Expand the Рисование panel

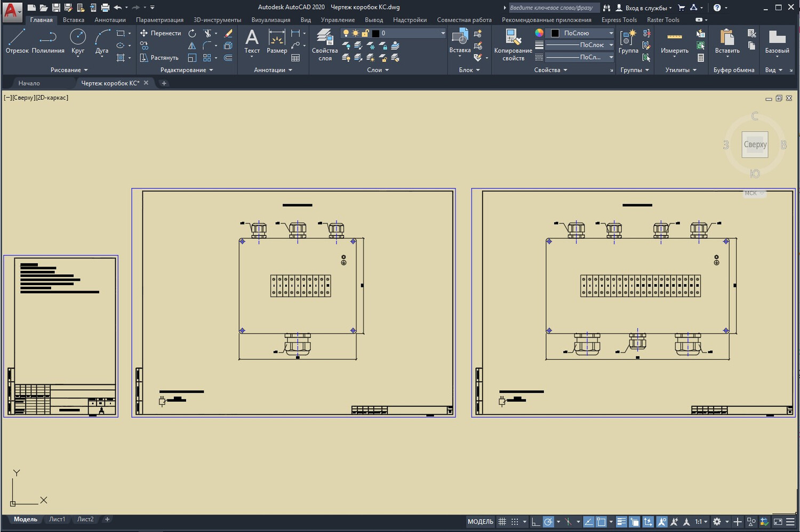(69, 70)
